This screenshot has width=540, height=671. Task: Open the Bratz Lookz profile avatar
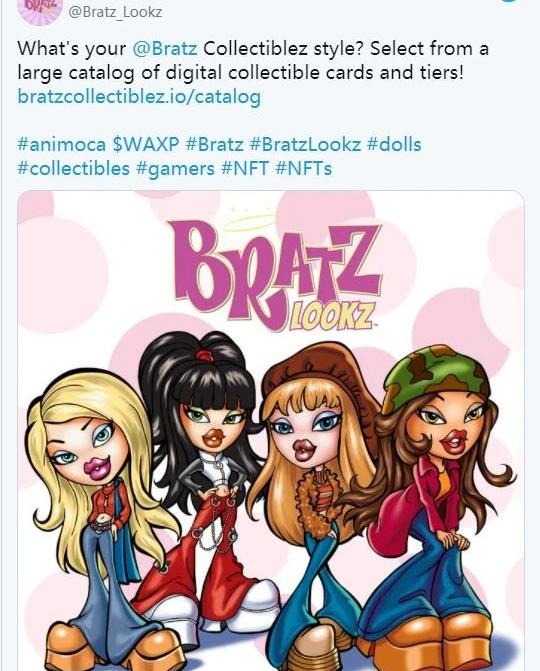pos(42,9)
